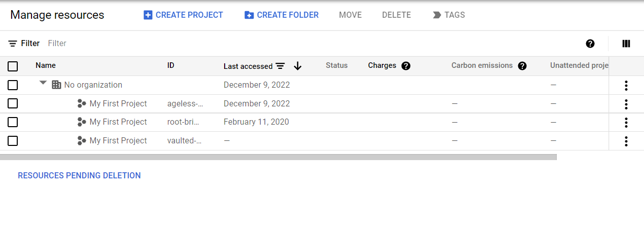
Task: Open the three-dot menu for No organization
Action: pyautogui.click(x=626, y=85)
